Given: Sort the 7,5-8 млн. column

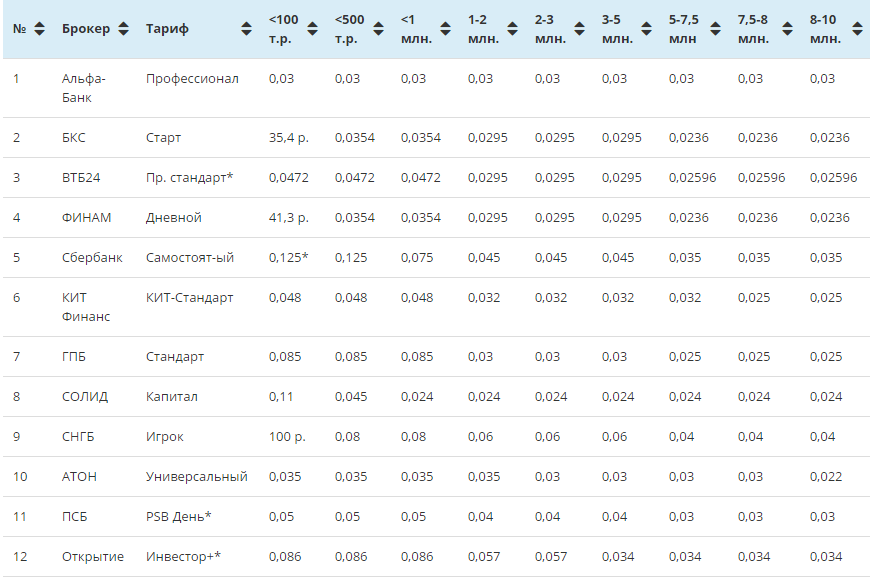Looking at the screenshot, I should click(x=787, y=29).
